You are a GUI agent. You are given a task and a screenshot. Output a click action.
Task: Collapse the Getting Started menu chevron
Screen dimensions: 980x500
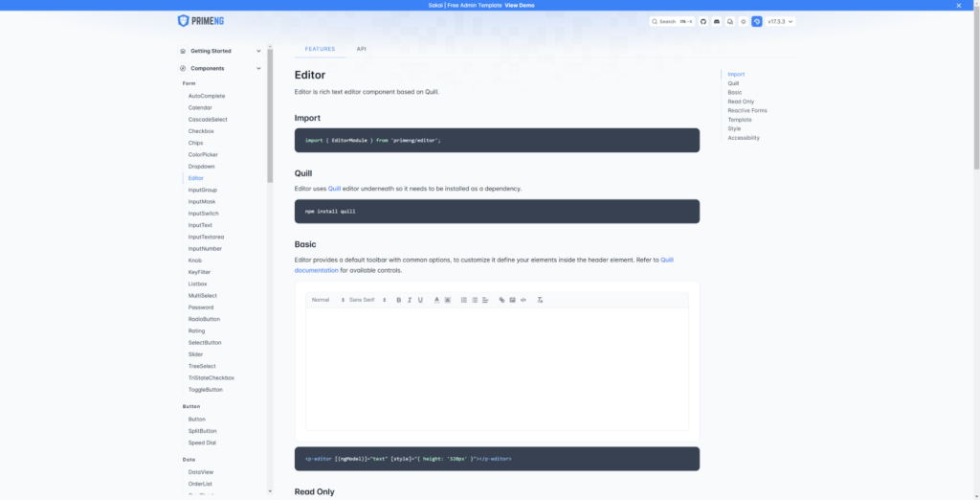pyautogui.click(x=258, y=52)
